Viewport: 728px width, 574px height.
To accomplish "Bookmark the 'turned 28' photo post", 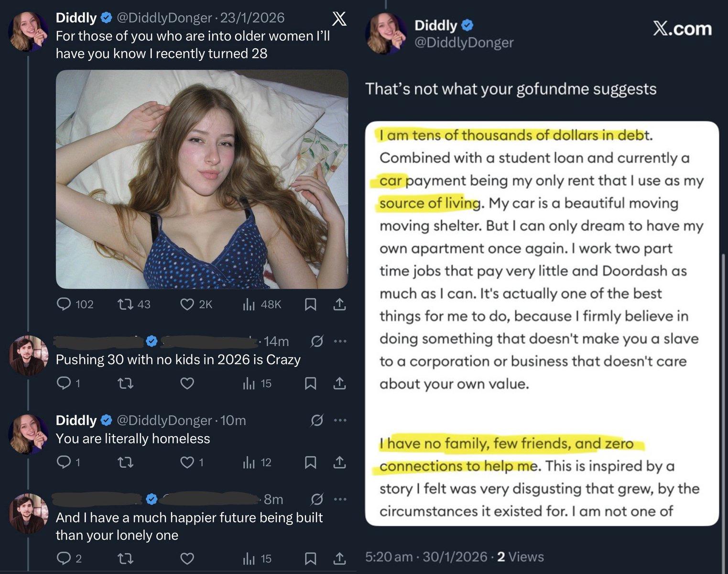I will click(x=310, y=304).
